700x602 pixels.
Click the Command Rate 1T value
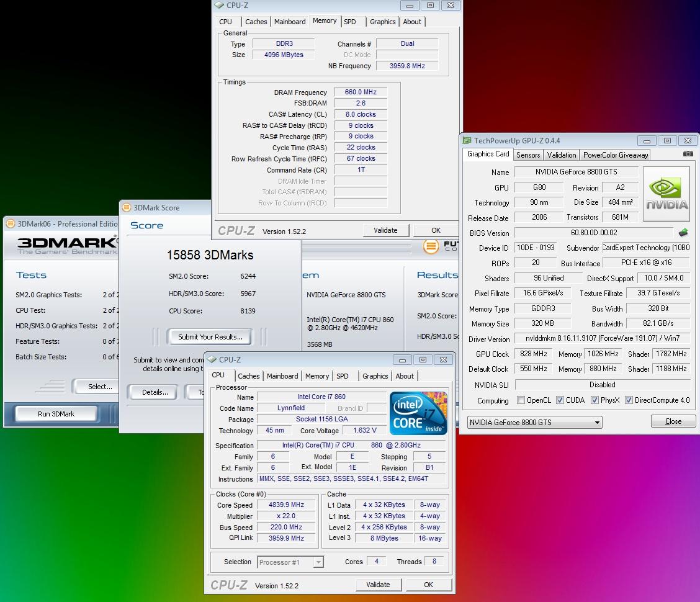[x=361, y=169]
